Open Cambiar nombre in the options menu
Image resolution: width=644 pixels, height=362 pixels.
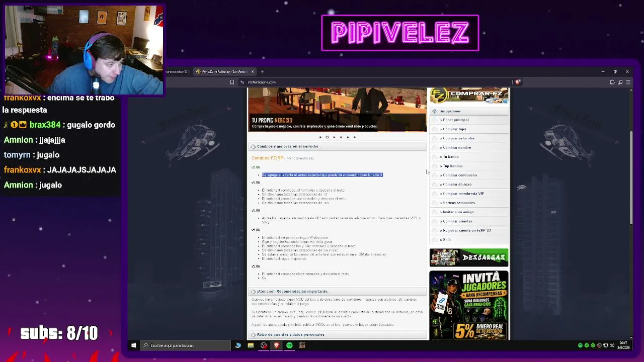pos(457,148)
